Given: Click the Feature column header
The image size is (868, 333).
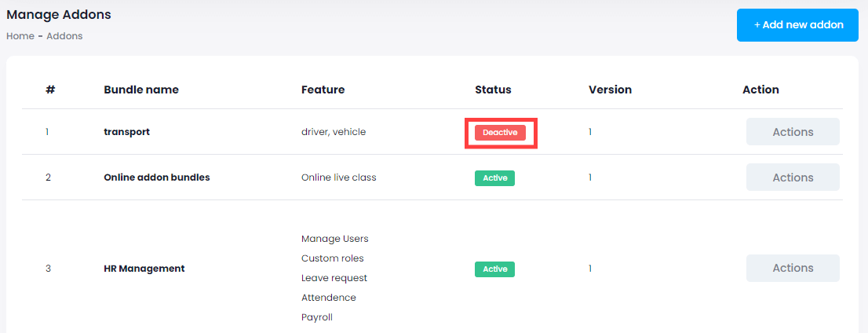Looking at the screenshot, I should [x=323, y=90].
